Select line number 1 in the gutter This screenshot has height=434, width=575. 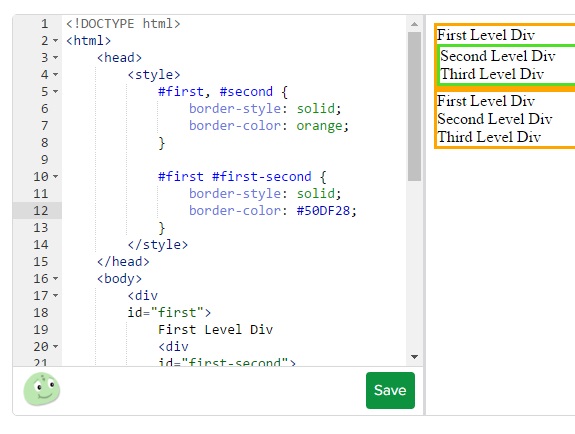point(45,24)
